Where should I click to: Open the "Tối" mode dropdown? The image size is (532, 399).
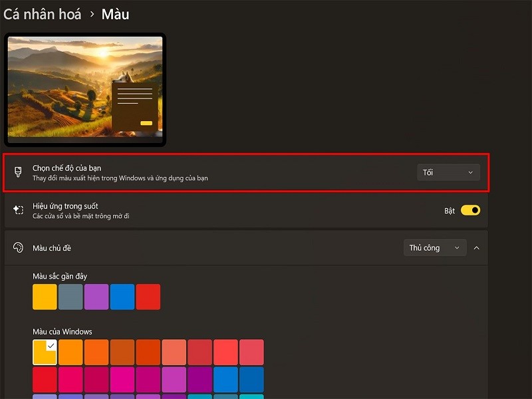click(x=448, y=172)
